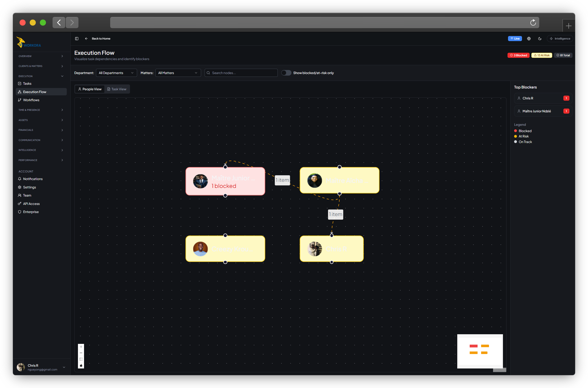Open Notifications from the sidebar
The width and height of the screenshot is (588, 388).
click(33, 179)
